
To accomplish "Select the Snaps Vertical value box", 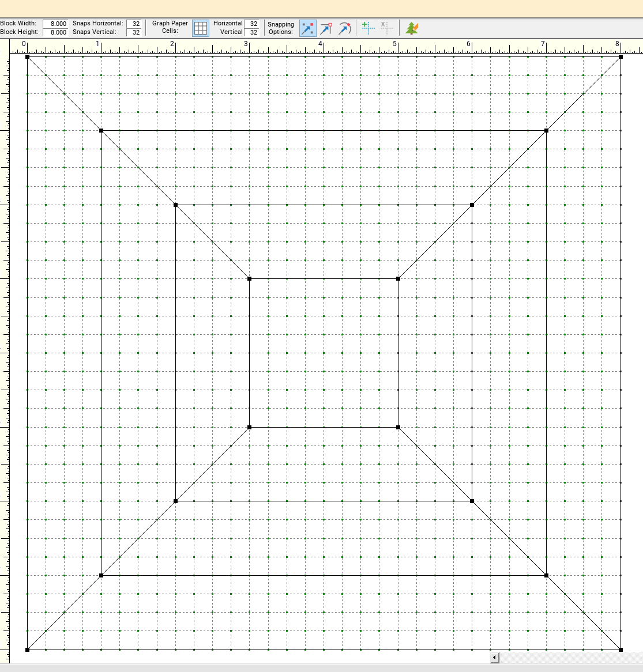I will pyautogui.click(x=134, y=32).
